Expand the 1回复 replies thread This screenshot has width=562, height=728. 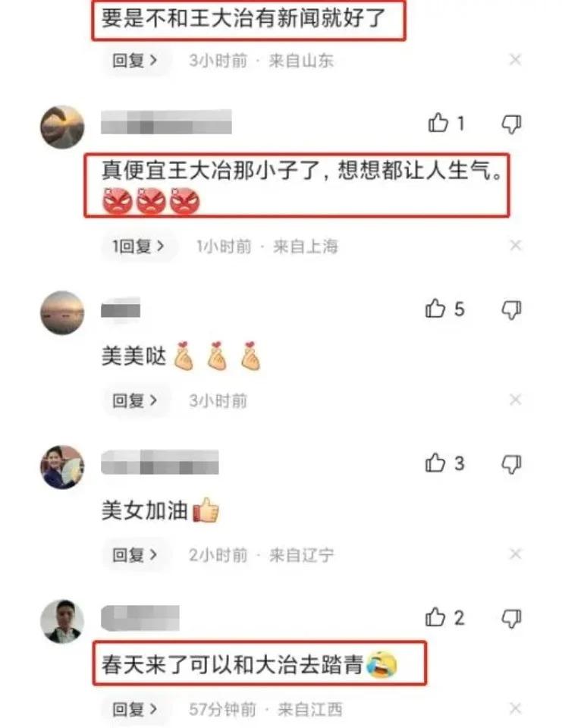(138, 246)
